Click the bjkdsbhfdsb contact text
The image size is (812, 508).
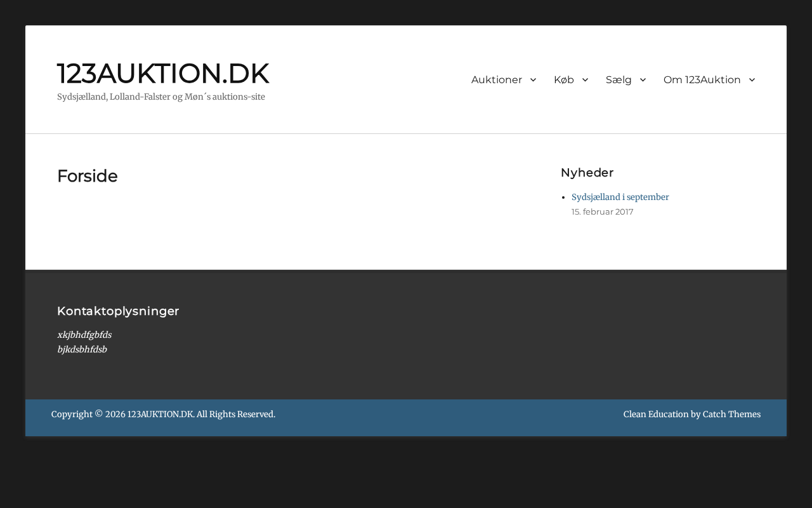click(x=82, y=350)
